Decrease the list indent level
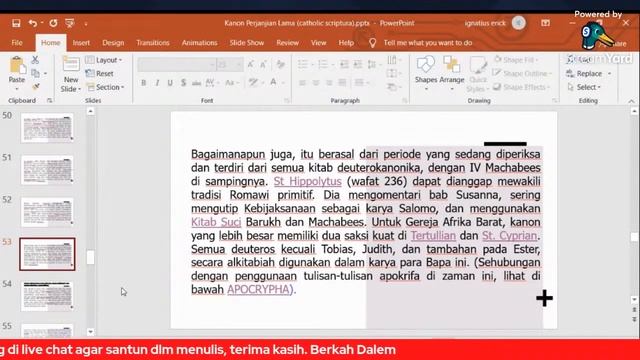640x360 pixels. click(344, 64)
